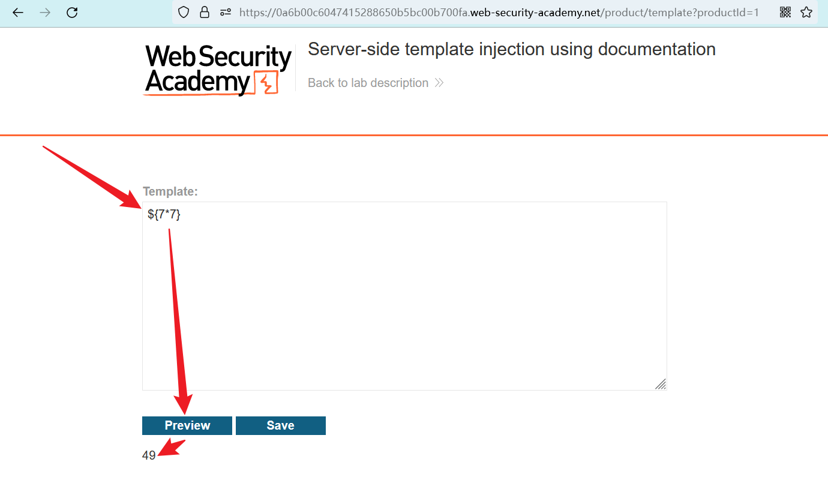Open the tracking protection shield icon
Viewport: 828px width, 504px height.
[184, 12]
